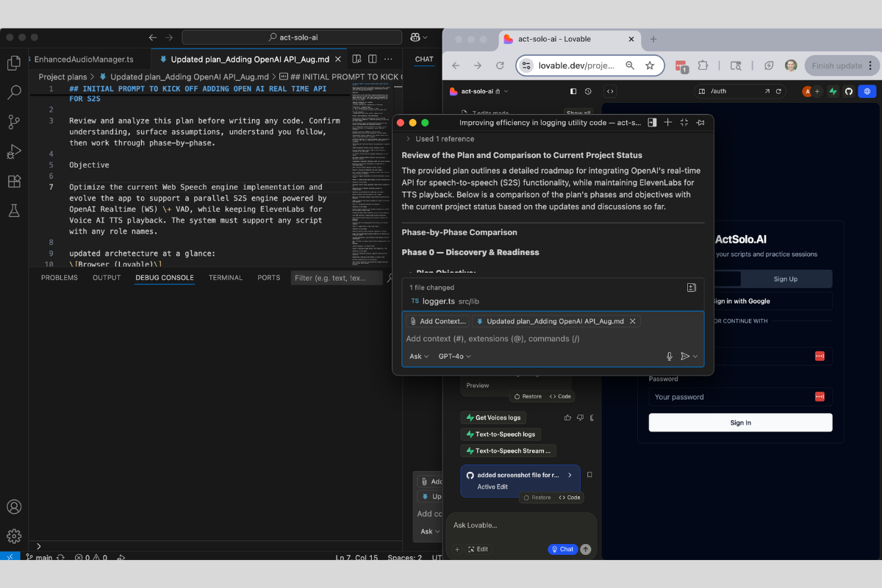Open the Accounts icon in VS Code activity bar
882x588 pixels.
tap(13, 507)
